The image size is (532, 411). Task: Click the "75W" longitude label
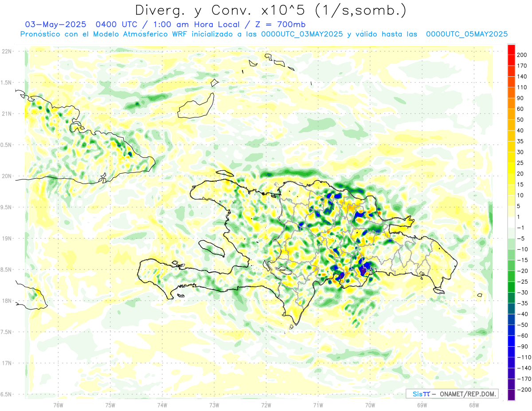tap(110, 405)
